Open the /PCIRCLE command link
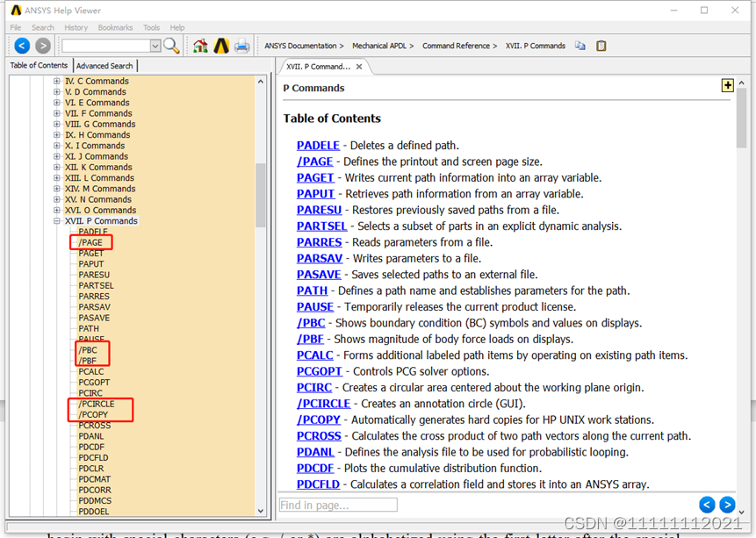The width and height of the screenshot is (756, 538). (323, 404)
